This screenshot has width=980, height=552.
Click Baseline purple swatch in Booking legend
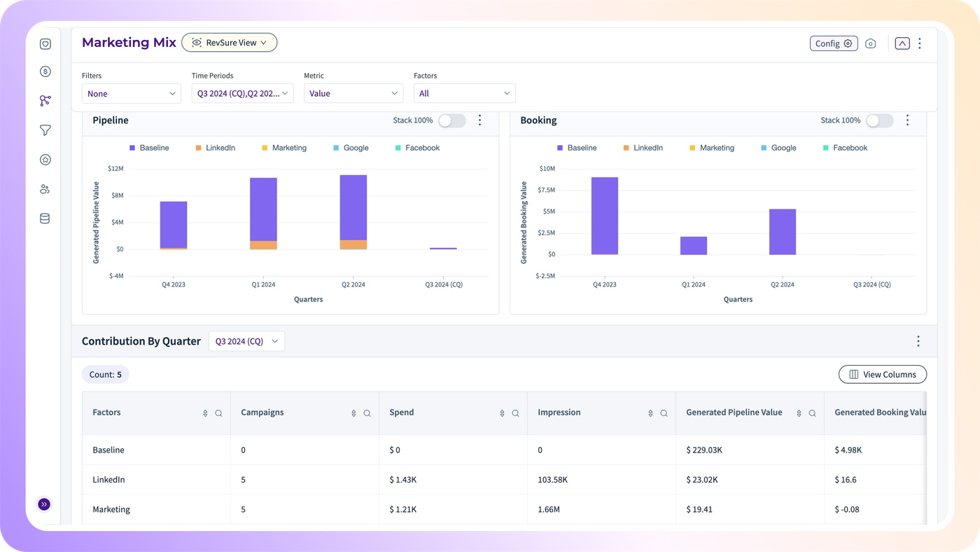(x=560, y=148)
